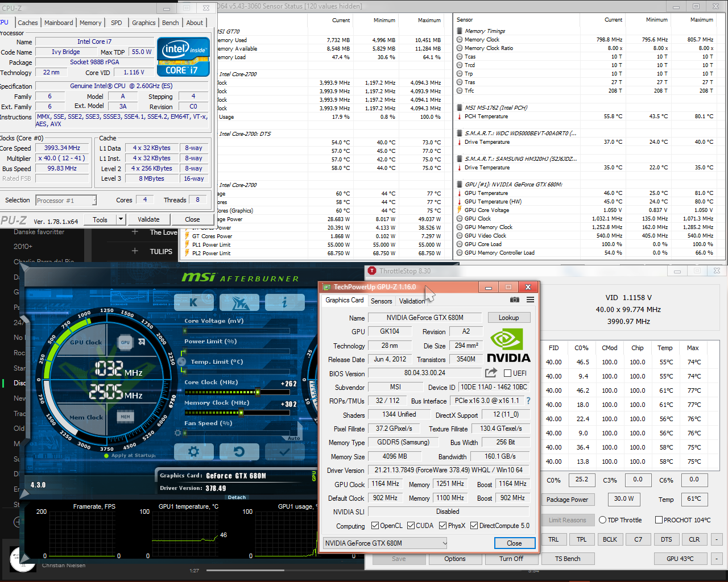Detach the Afterburner monitor panel
The height and width of the screenshot is (582, 728).
pos(237,497)
